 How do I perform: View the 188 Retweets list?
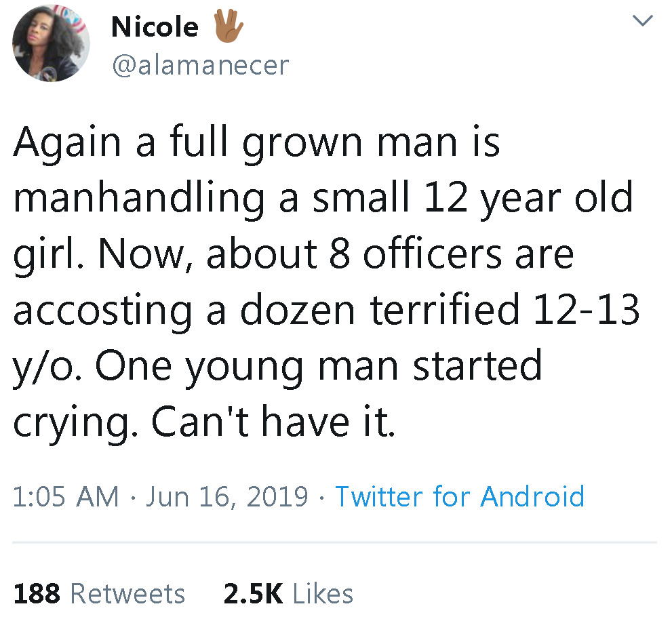99,594
